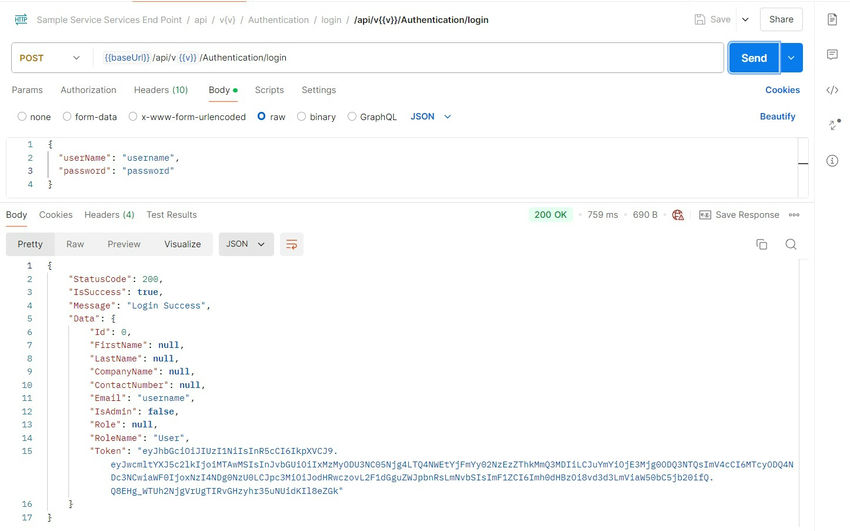850x531 pixels.
Task: Click the "userName" line in request body
Action: [119, 158]
